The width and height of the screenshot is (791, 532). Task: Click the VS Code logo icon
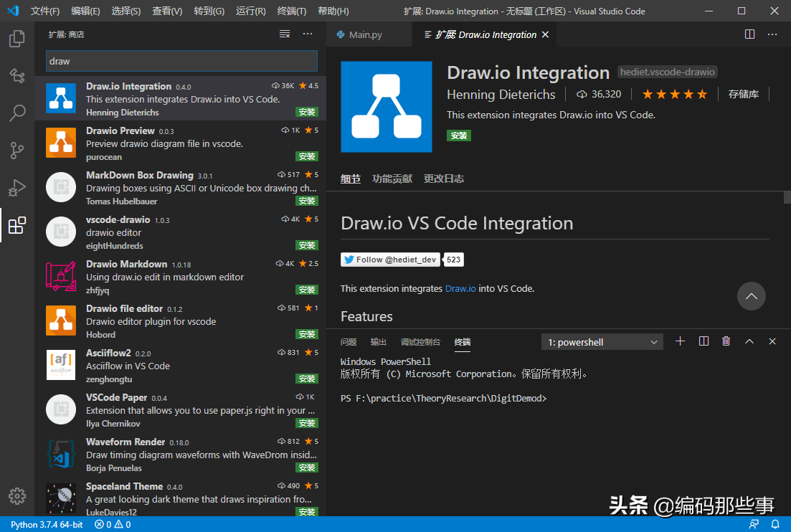pyautogui.click(x=13, y=11)
